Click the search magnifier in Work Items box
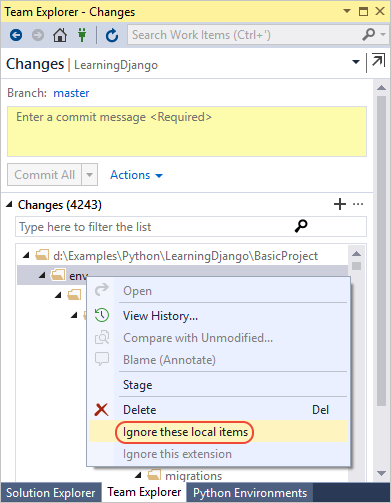Viewport: 391px width, 503px height. [369, 34]
